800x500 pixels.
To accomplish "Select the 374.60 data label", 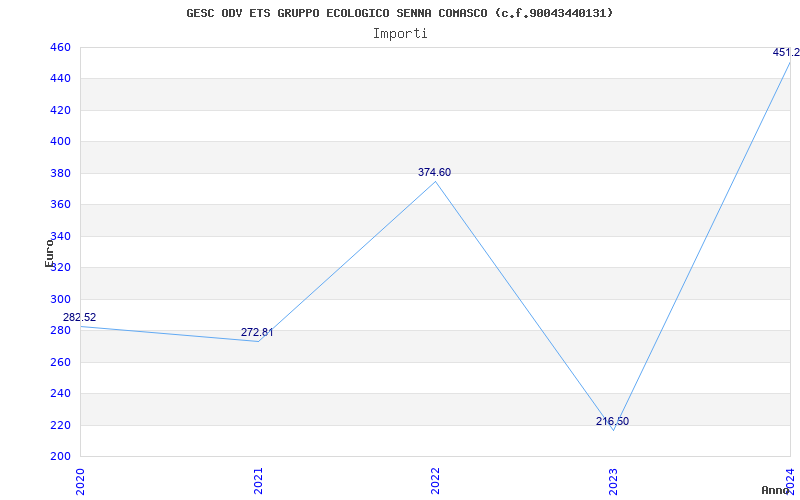I will click(435, 172).
